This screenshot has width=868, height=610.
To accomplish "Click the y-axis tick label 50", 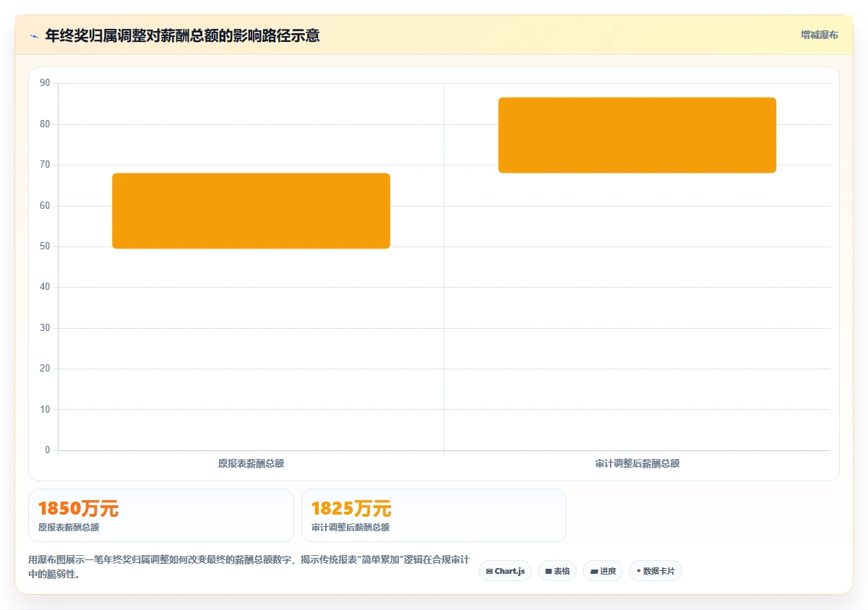I will pyautogui.click(x=45, y=246).
